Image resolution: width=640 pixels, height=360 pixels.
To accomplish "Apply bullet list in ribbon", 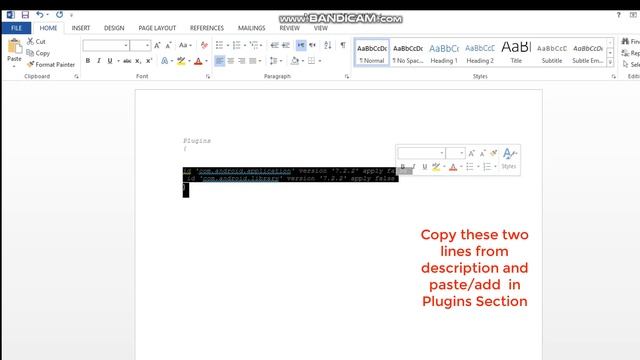I will [x=220, y=45].
